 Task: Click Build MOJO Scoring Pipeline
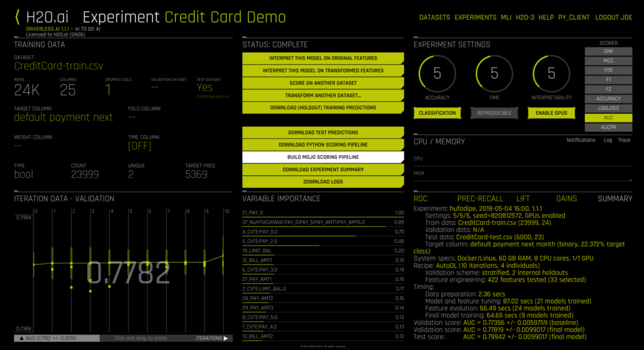[x=323, y=157]
